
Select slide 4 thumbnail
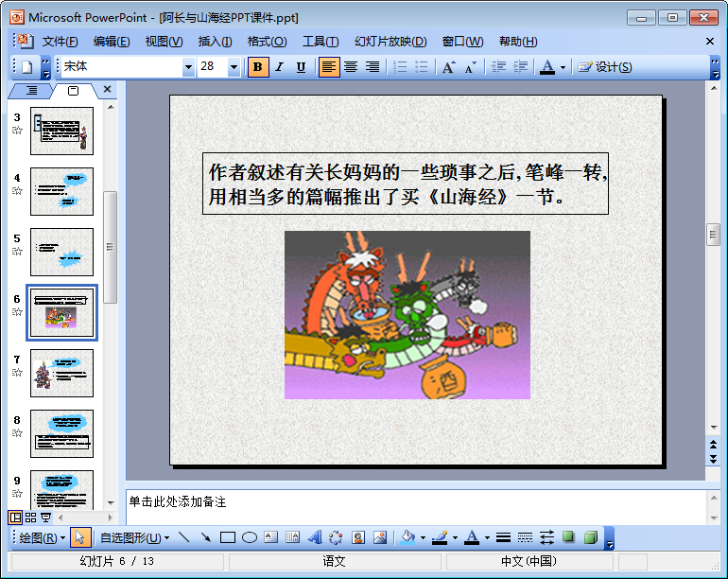coord(61,191)
